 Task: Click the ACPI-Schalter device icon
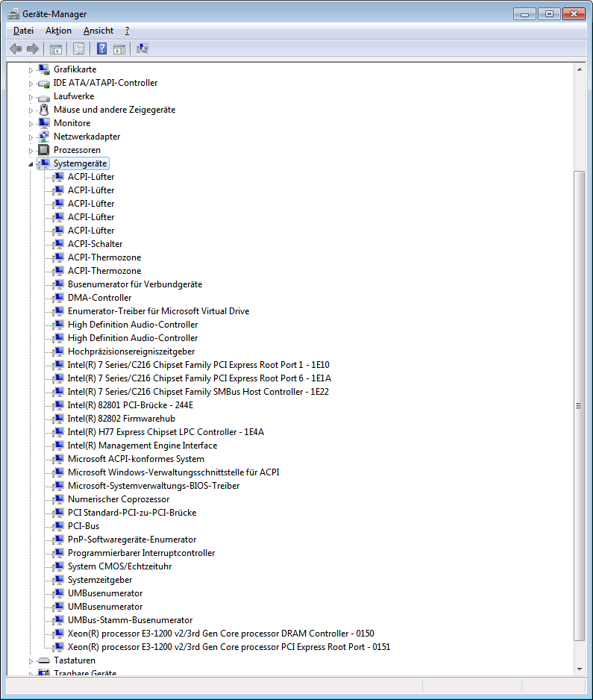point(58,244)
